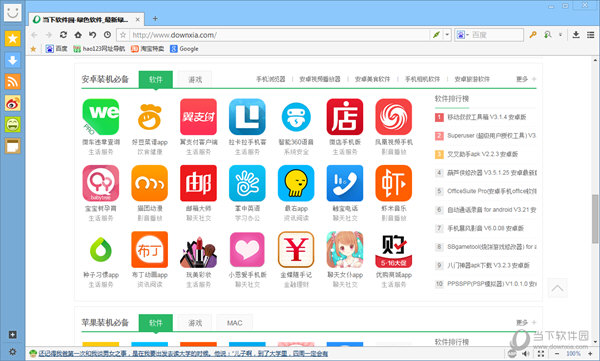Toggle fullscreen mode in status bar
The image size is (600, 361).
(541, 354)
